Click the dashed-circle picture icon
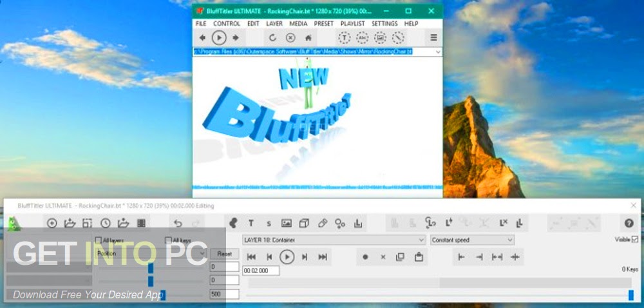 (x=380, y=38)
